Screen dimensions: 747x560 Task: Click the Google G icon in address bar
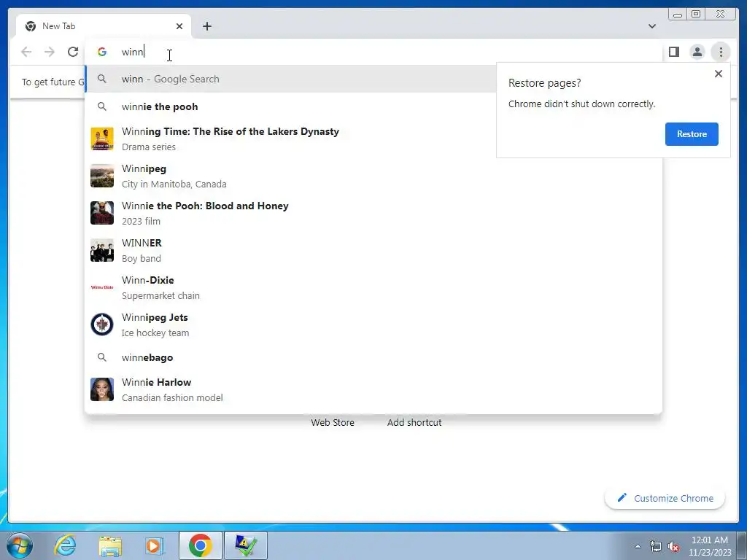(102, 52)
